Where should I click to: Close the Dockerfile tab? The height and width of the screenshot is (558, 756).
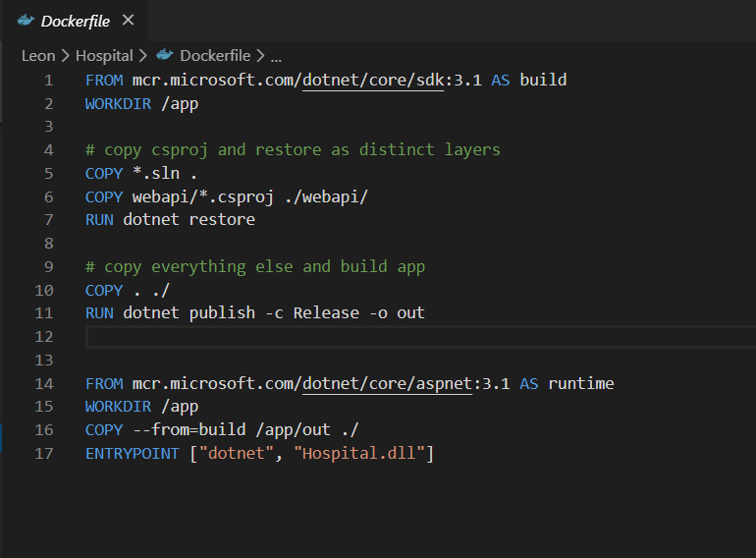[128, 21]
